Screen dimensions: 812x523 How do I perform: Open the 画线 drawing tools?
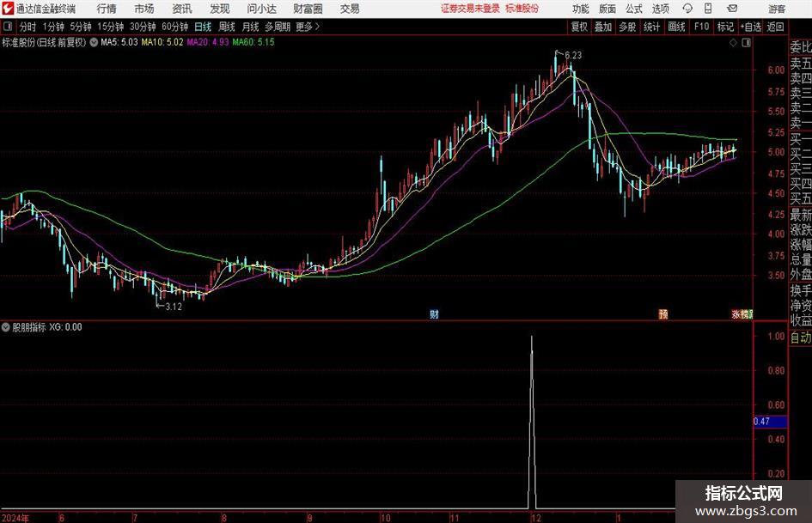(x=676, y=27)
